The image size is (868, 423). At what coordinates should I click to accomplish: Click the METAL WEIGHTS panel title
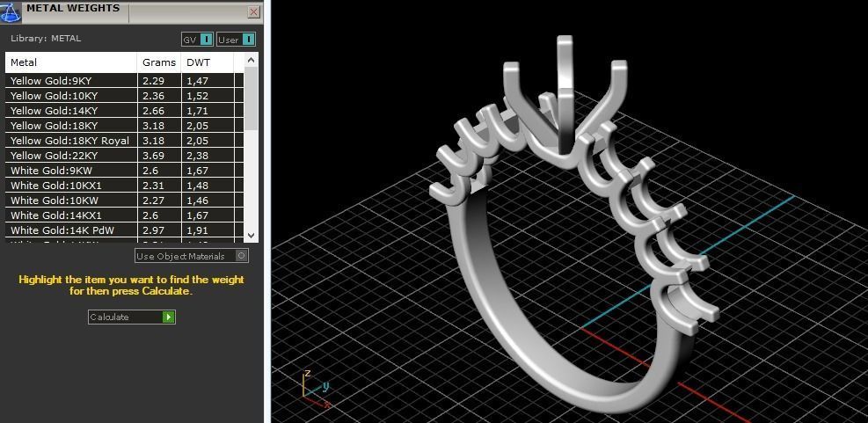click(x=73, y=8)
